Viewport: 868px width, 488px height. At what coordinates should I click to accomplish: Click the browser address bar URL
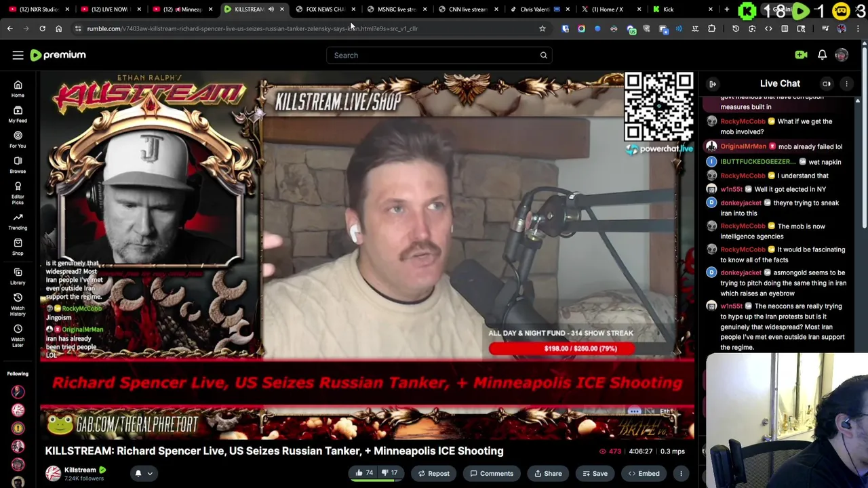252,28
